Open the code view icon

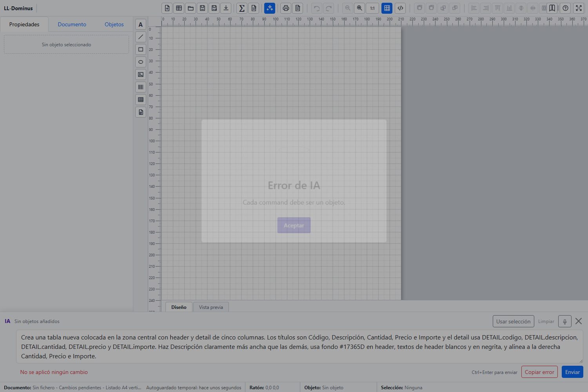[400, 8]
